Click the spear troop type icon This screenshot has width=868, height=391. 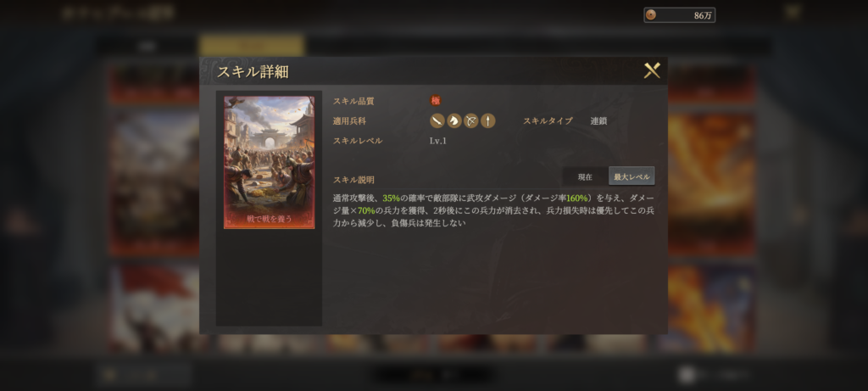tap(487, 120)
